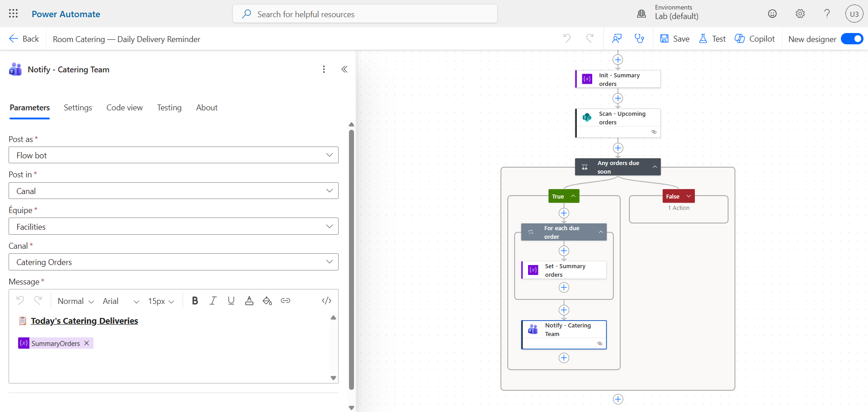Viewport: 868px width, 412px height.
Task: Remove the SummaryOrders dynamic token
Action: tap(87, 343)
